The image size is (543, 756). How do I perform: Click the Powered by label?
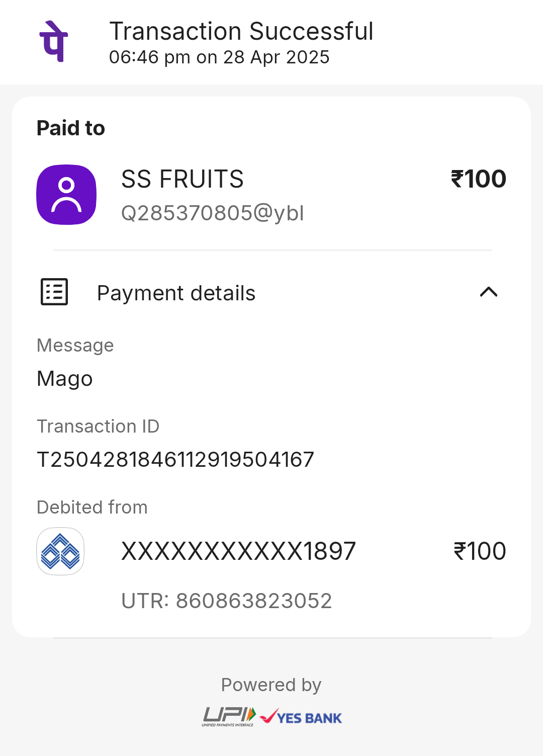click(271, 685)
